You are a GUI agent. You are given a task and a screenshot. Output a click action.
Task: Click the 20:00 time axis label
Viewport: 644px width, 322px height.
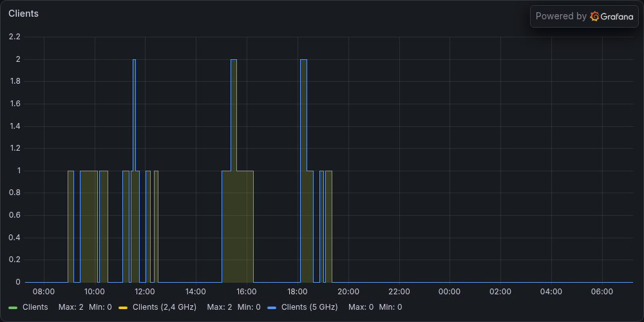click(348, 292)
